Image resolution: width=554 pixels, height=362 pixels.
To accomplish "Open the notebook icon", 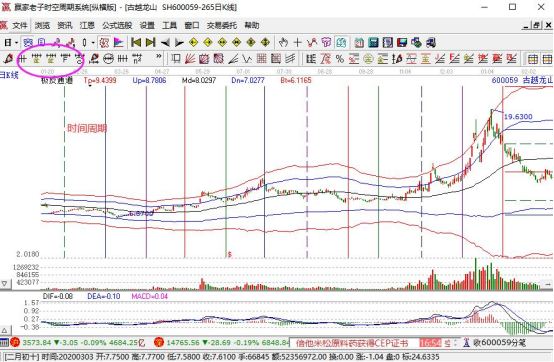I will 388,43.
